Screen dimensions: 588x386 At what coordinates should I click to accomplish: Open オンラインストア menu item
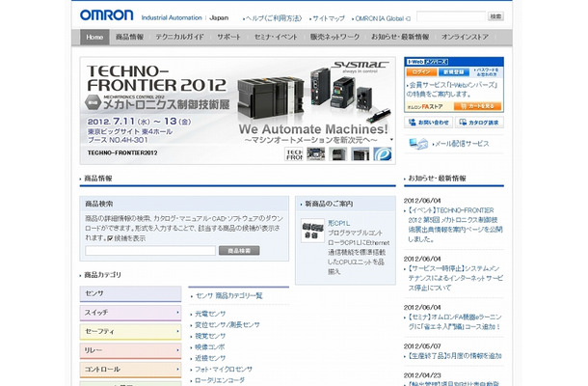pos(465,38)
